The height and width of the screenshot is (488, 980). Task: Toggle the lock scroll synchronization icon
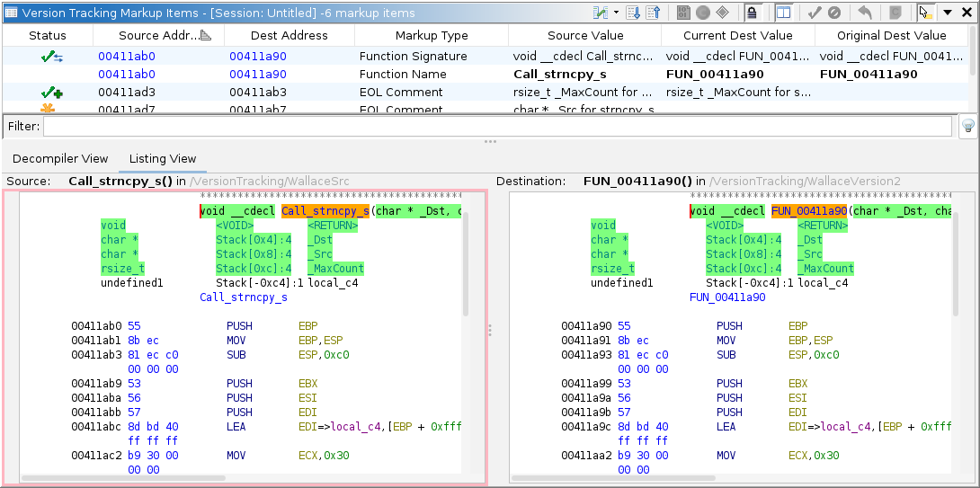753,13
